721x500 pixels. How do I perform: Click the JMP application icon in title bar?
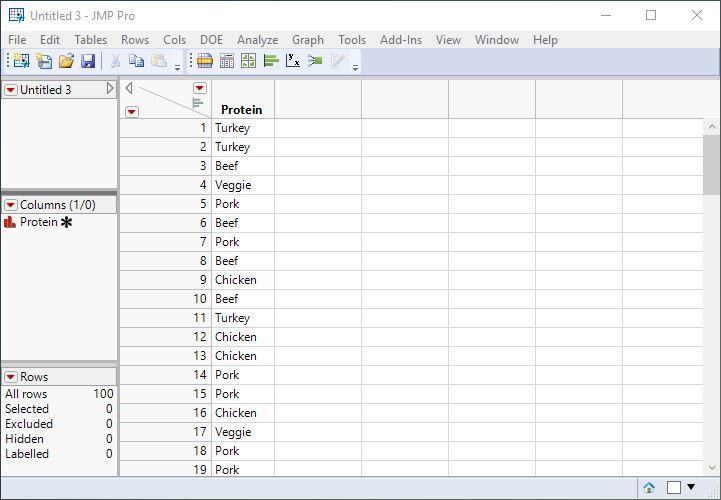pyautogui.click(x=17, y=15)
